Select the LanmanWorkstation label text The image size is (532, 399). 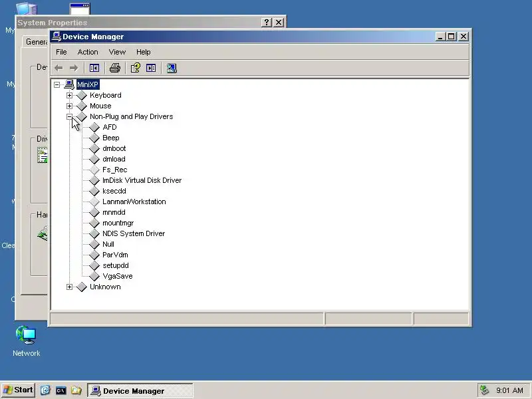point(134,201)
